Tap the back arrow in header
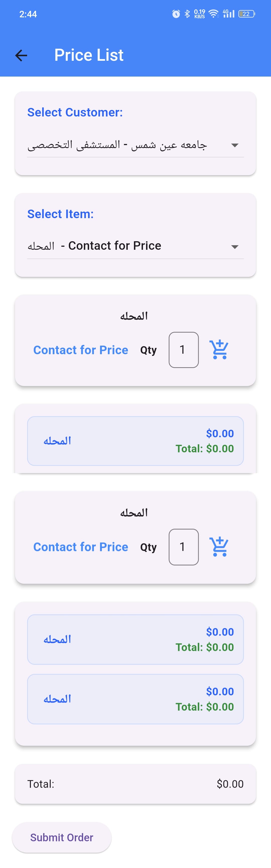The width and height of the screenshot is (271, 868). [x=21, y=55]
